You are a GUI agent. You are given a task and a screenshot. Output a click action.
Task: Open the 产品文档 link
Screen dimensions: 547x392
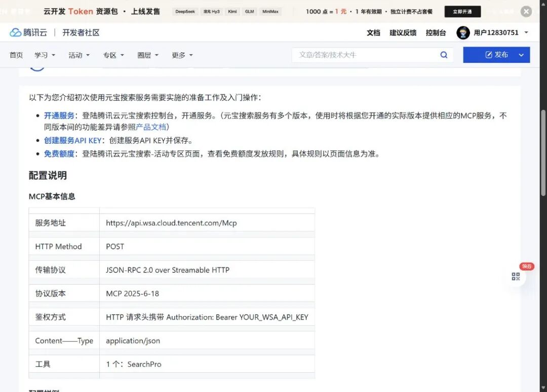(151, 127)
